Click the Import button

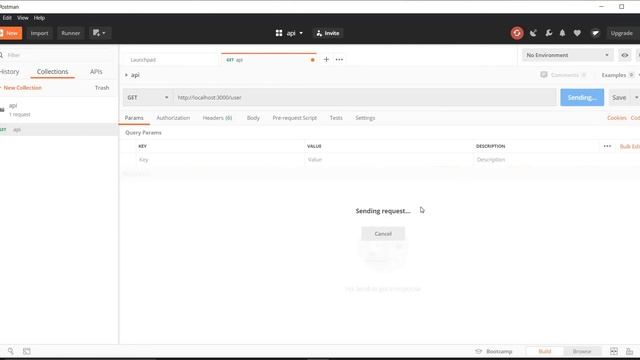[x=39, y=33]
